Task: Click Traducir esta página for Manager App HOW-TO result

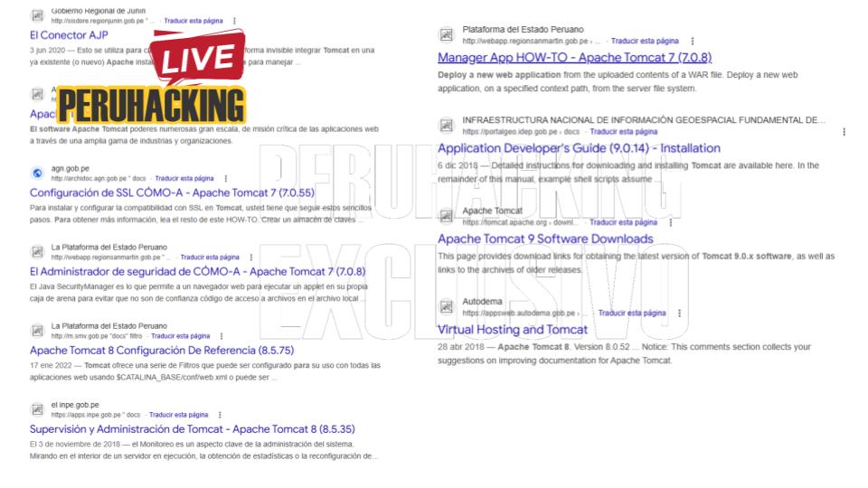Action: (645, 41)
